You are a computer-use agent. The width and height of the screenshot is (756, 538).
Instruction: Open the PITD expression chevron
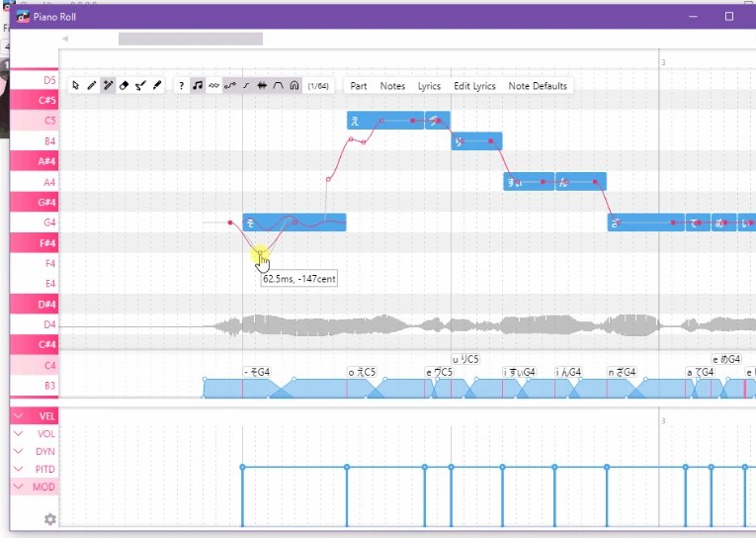(19, 469)
